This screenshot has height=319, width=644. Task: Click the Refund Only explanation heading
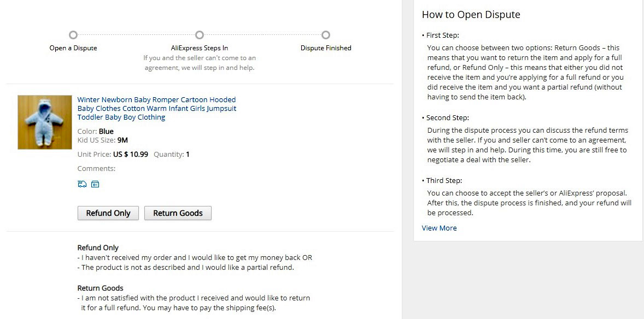pos(98,247)
